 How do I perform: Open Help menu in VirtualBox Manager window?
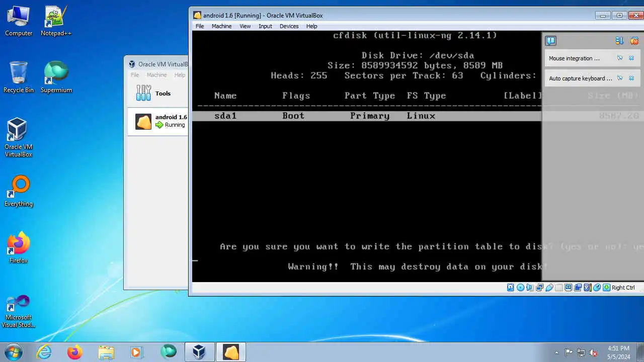180,75
